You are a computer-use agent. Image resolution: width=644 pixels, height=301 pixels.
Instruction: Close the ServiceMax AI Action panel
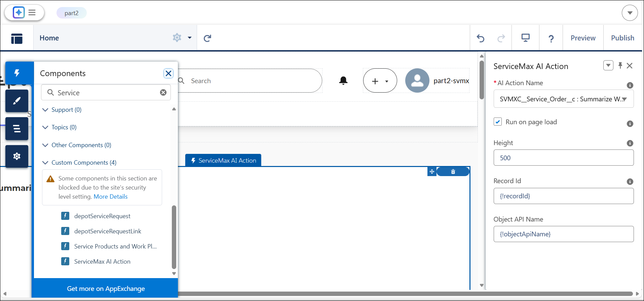tap(630, 66)
